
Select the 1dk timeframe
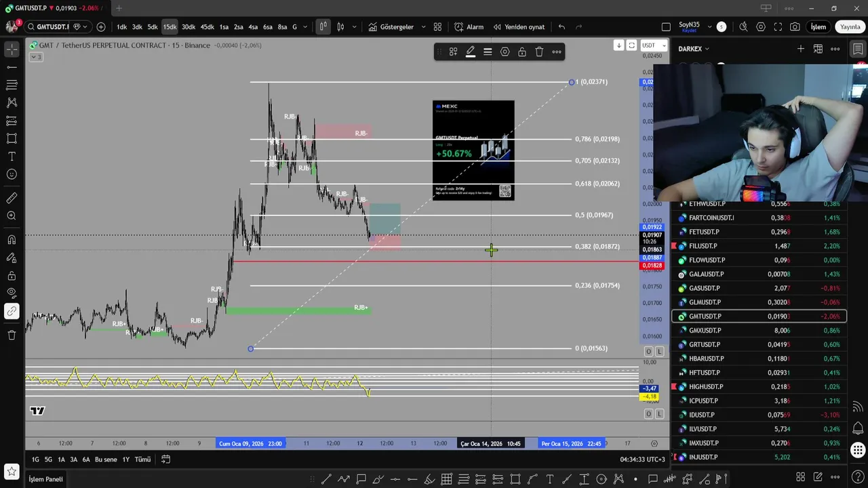click(121, 27)
